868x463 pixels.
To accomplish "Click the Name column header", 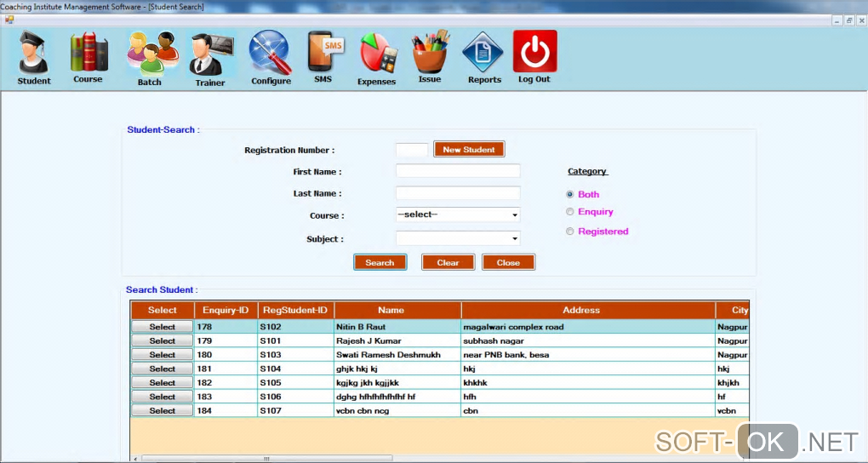I will point(397,310).
